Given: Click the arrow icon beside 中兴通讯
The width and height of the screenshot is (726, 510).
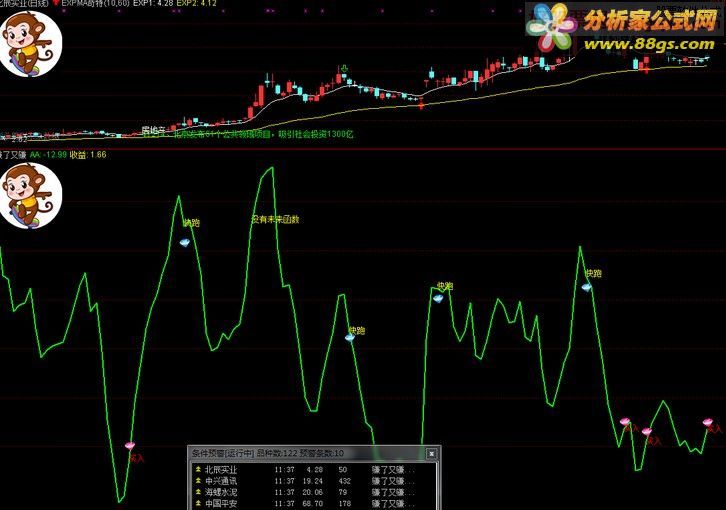Looking at the screenshot, I should [x=198, y=481].
